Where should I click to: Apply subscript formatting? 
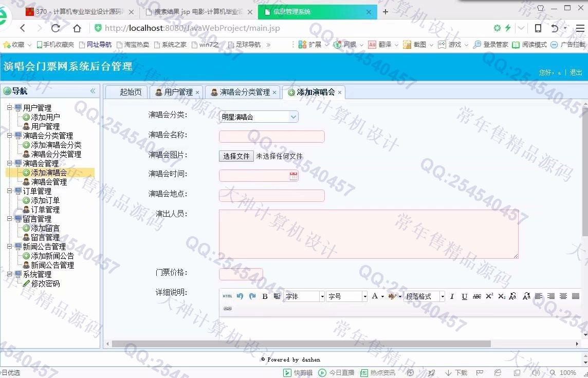502,296
